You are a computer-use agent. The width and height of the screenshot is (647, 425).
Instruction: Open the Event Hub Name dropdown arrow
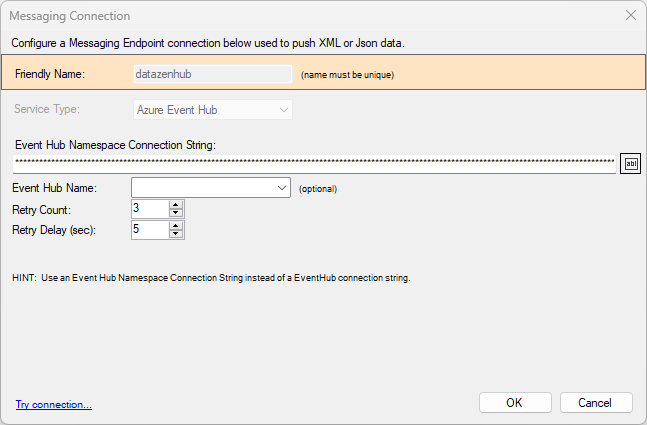click(x=282, y=188)
